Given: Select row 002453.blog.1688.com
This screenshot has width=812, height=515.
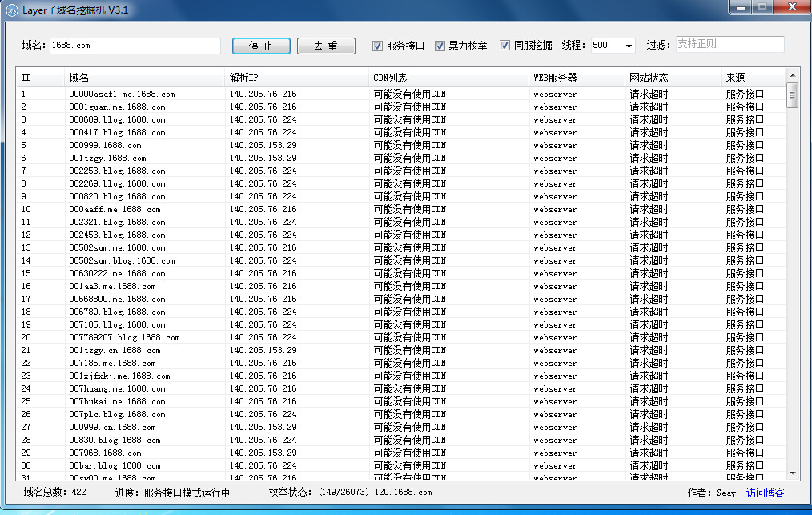Looking at the screenshot, I should pos(401,235).
